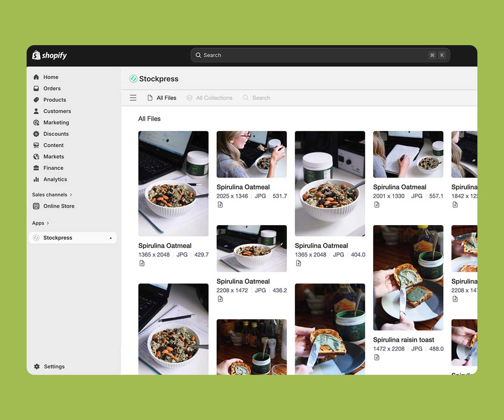Click the Stockpress Search tab
The image size is (504, 420).
257,98
